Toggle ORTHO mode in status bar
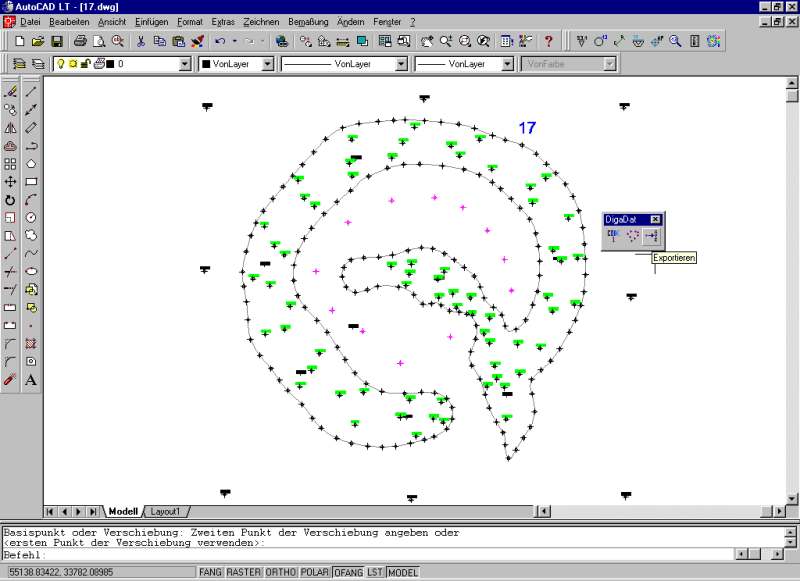Viewport: 800px width, 581px height. [x=280, y=572]
